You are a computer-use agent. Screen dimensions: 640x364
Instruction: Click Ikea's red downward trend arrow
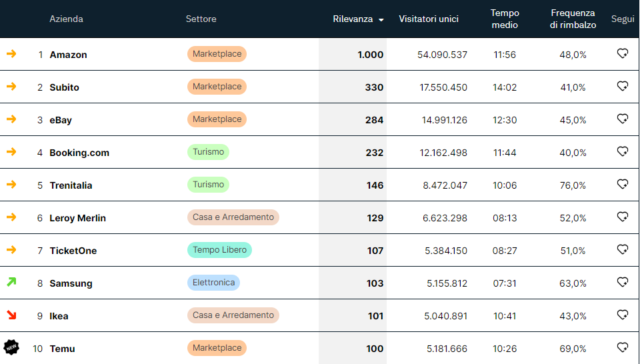coord(11,315)
